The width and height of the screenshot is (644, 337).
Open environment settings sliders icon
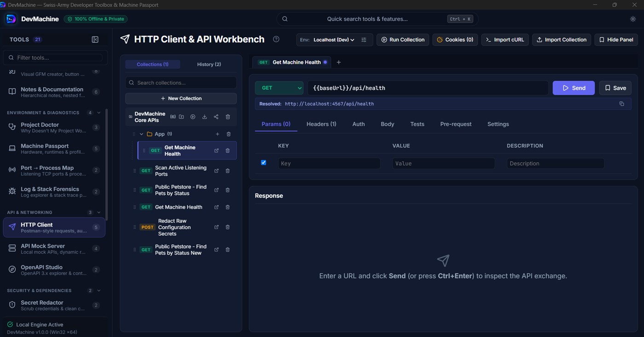pyautogui.click(x=364, y=40)
